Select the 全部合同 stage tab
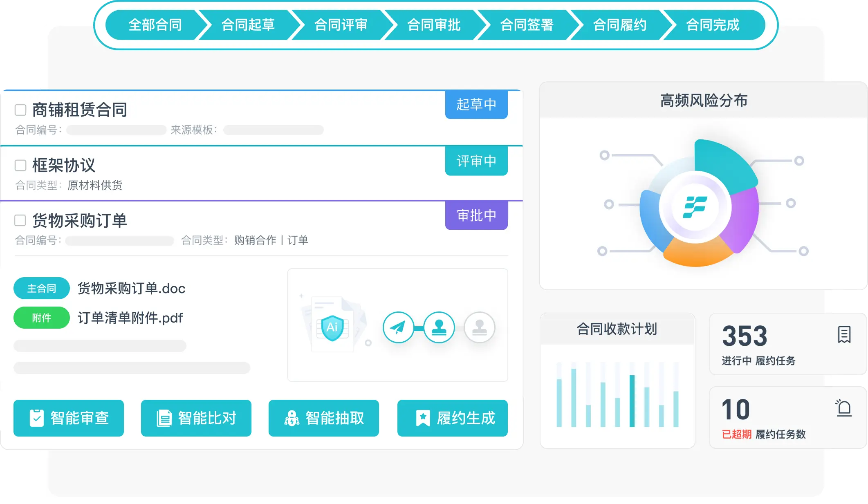The height and width of the screenshot is (504, 868). [x=155, y=25]
